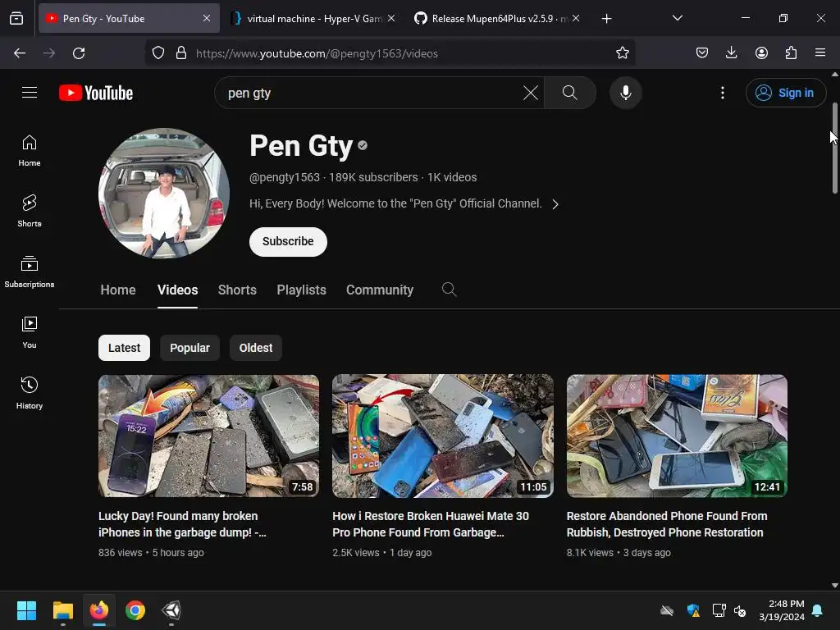
Task: Open Subscriptions in sidebar
Action: 30,272
